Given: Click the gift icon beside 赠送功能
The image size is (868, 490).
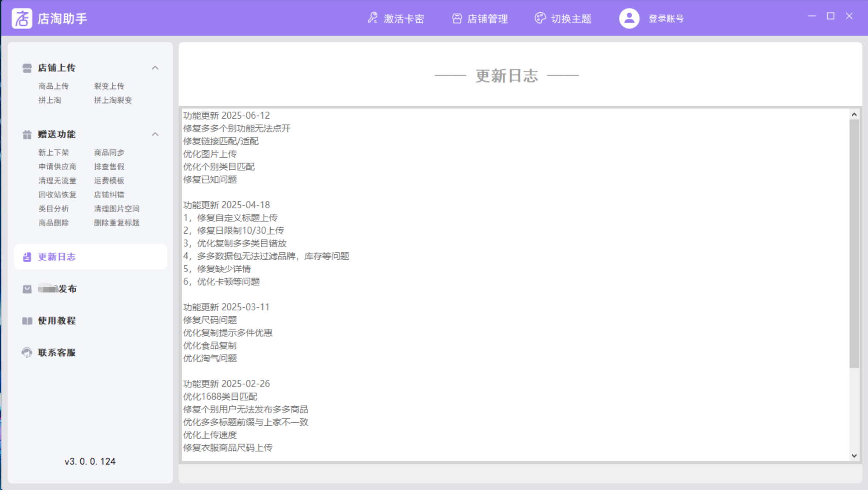Looking at the screenshot, I should pyautogui.click(x=27, y=135).
